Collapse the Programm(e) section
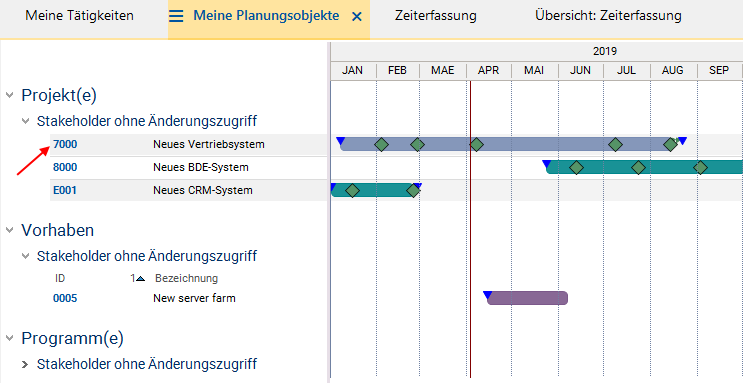Image resolution: width=743 pixels, height=383 pixels. [x=9, y=338]
